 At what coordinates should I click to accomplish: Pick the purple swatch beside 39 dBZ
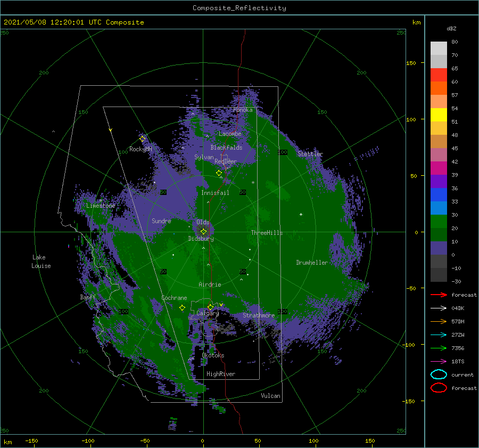tap(439, 181)
